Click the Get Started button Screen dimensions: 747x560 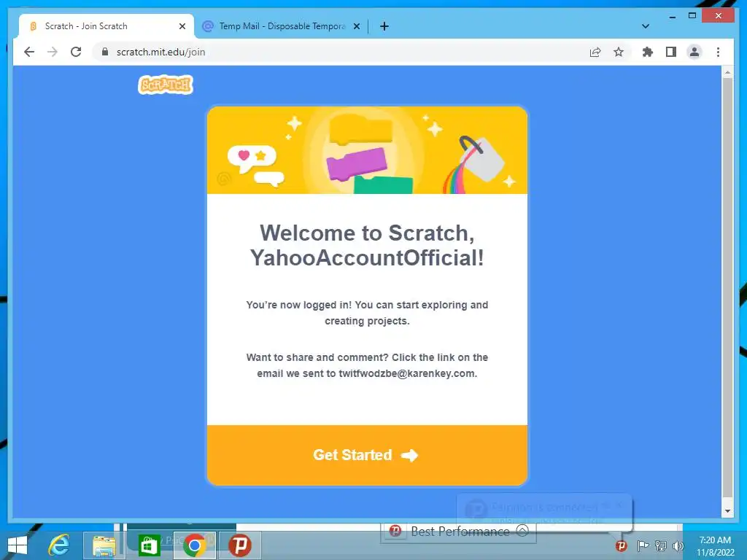pyautogui.click(x=367, y=455)
